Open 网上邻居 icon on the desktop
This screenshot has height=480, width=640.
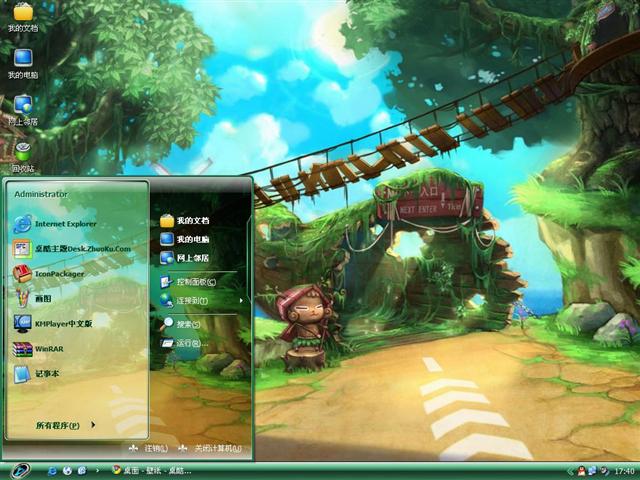23,110
